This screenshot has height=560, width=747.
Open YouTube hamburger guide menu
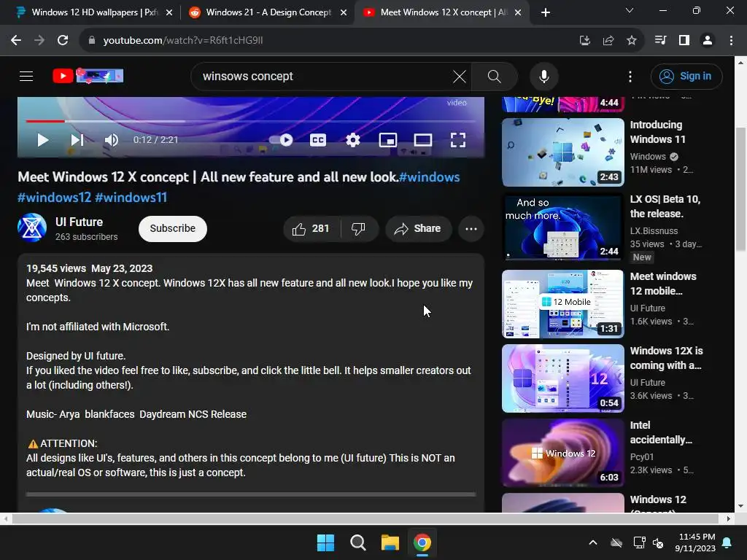(26, 76)
